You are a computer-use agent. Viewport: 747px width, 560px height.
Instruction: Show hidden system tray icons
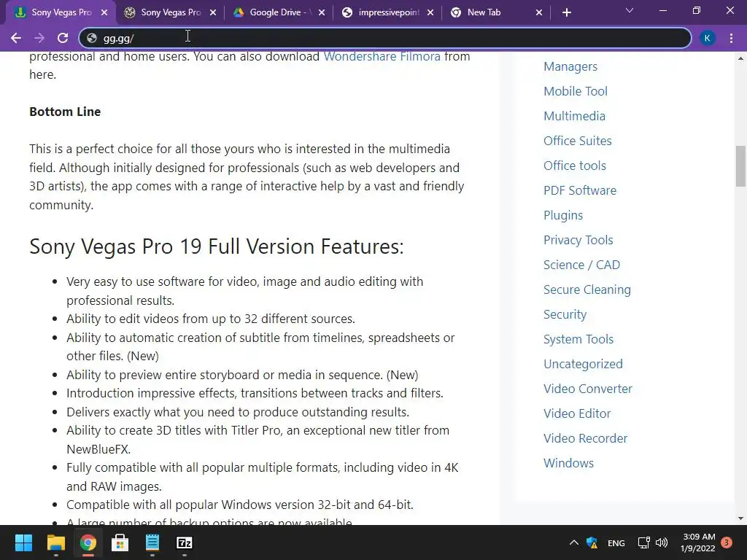point(574,542)
